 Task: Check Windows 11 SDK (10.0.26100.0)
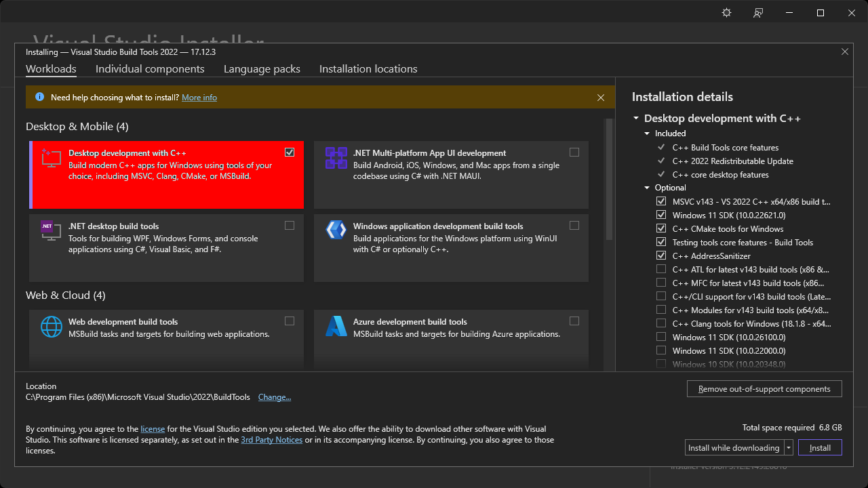(661, 337)
